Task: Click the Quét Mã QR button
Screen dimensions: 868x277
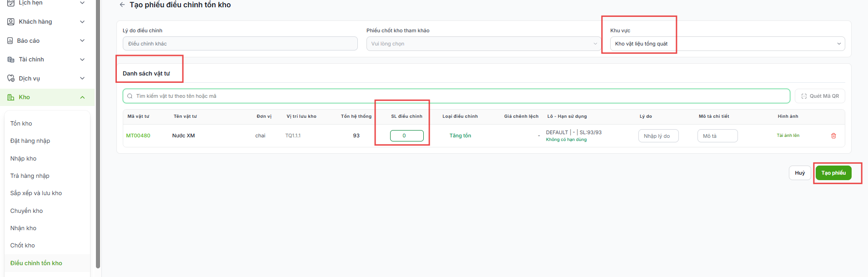Action: coord(820,96)
